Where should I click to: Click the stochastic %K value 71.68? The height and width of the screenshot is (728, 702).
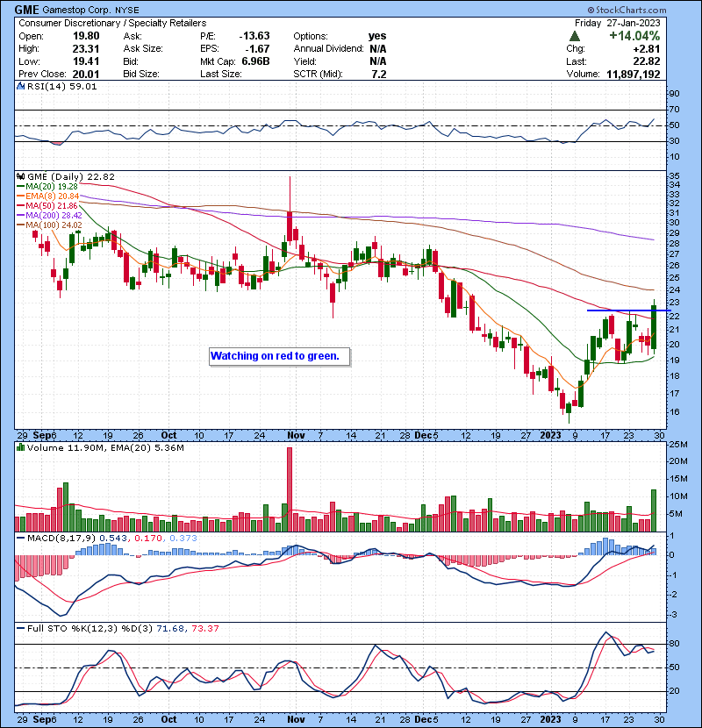(x=170, y=629)
